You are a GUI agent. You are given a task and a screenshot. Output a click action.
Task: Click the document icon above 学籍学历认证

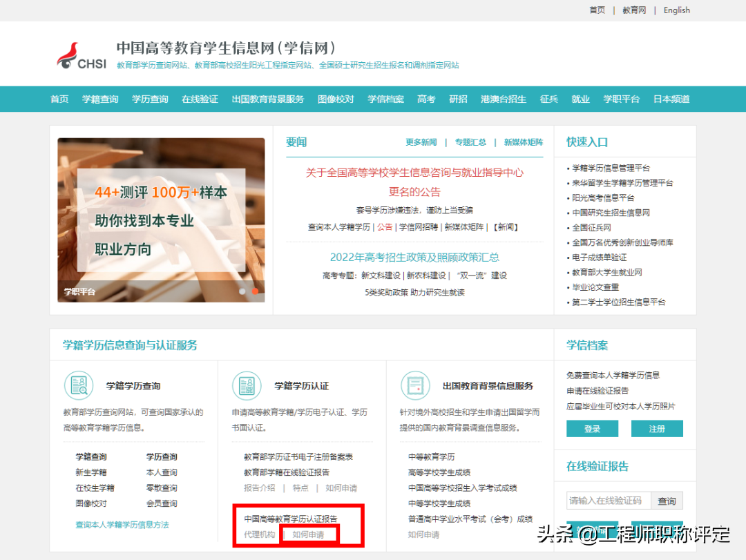247,386
